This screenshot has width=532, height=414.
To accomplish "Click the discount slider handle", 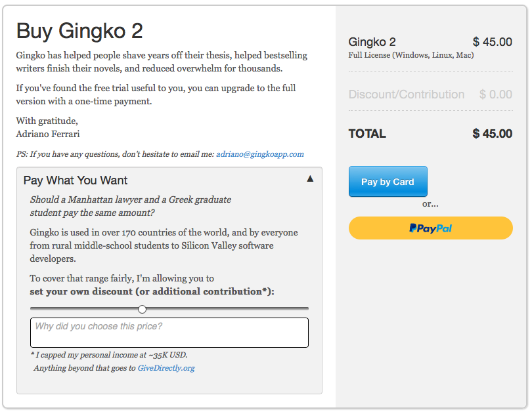I will pos(142,309).
